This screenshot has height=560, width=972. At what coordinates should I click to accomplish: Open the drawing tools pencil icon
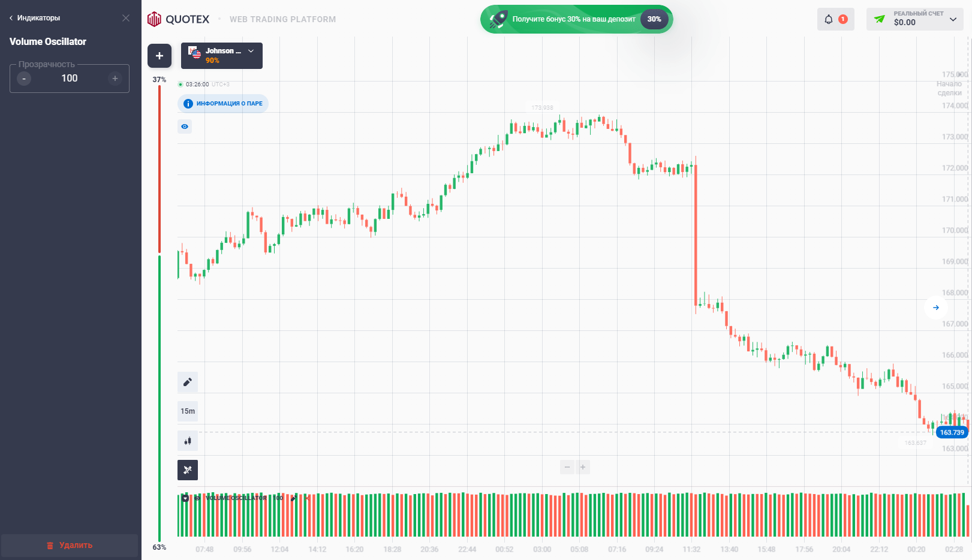pyautogui.click(x=188, y=382)
